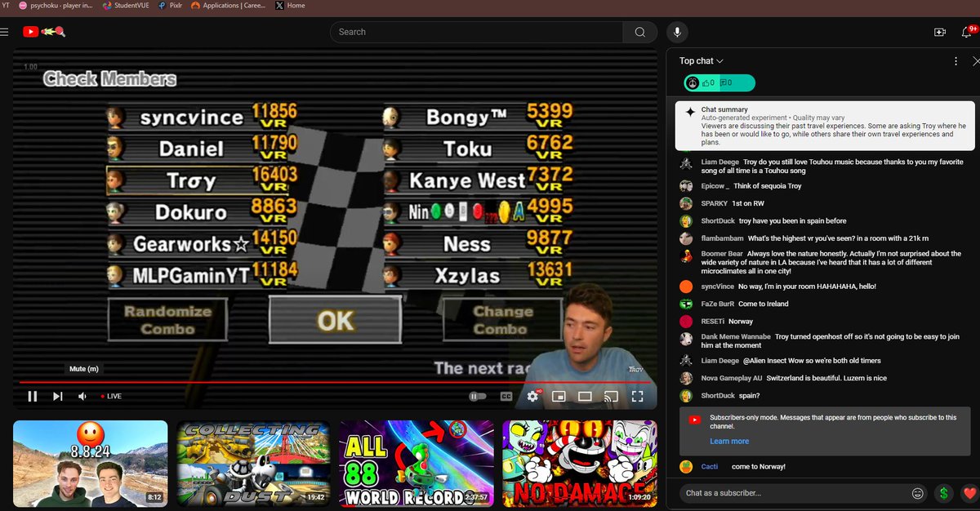The image size is (980, 511).
Task: Toggle closed captions
Action: 506,396
